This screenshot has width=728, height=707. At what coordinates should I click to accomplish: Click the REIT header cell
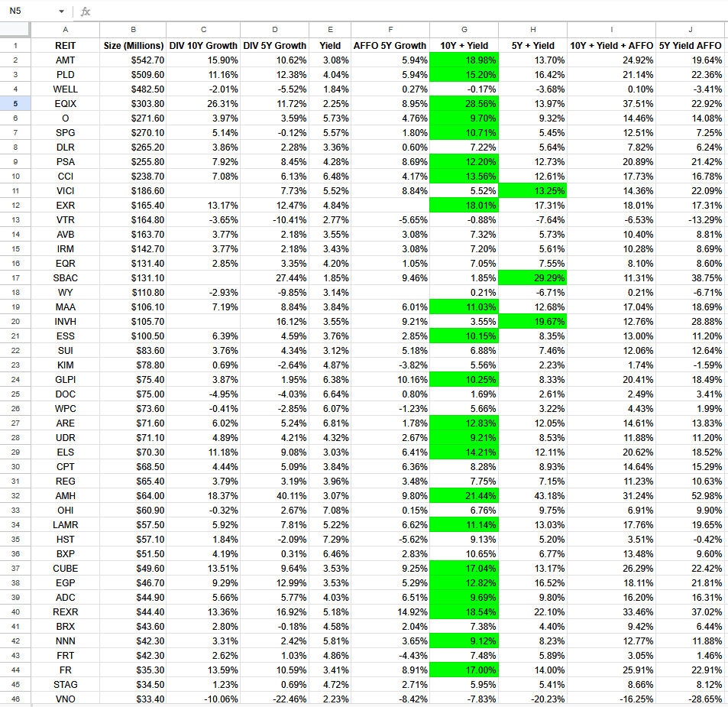(x=66, y=46)
